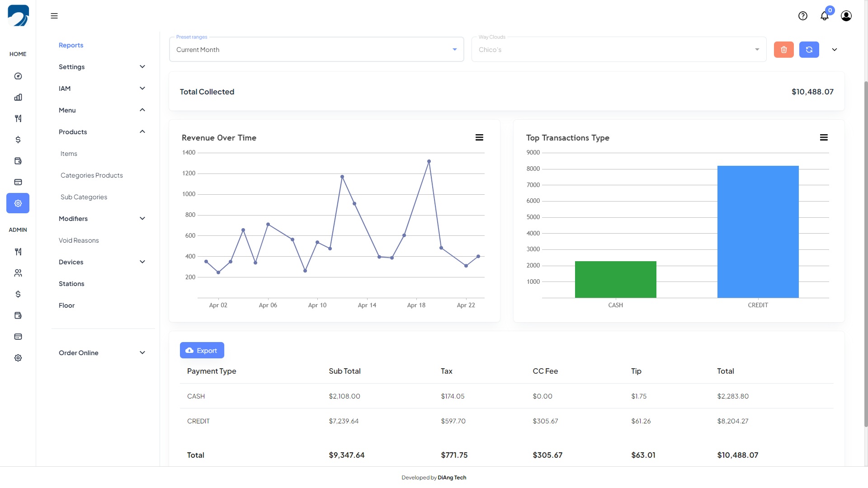Follow the DiAng Tech footer link
The height and width of the screenshot is (488, 868).
click(452, 478)
